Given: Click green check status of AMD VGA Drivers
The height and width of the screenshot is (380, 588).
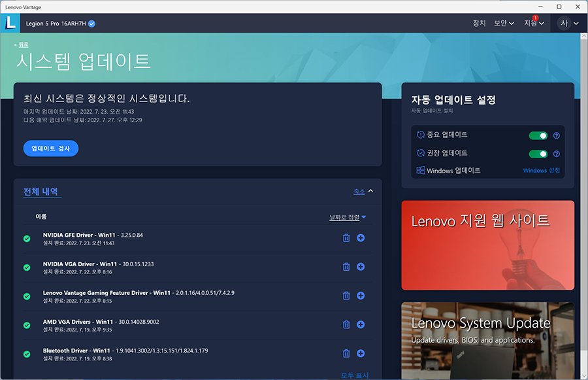Looking at the screenshot, I should coord(27,325).
